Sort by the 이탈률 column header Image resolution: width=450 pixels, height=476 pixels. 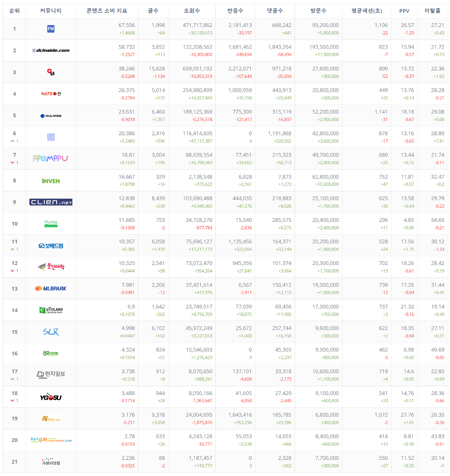pyautogui.click(x=432, y=11)
